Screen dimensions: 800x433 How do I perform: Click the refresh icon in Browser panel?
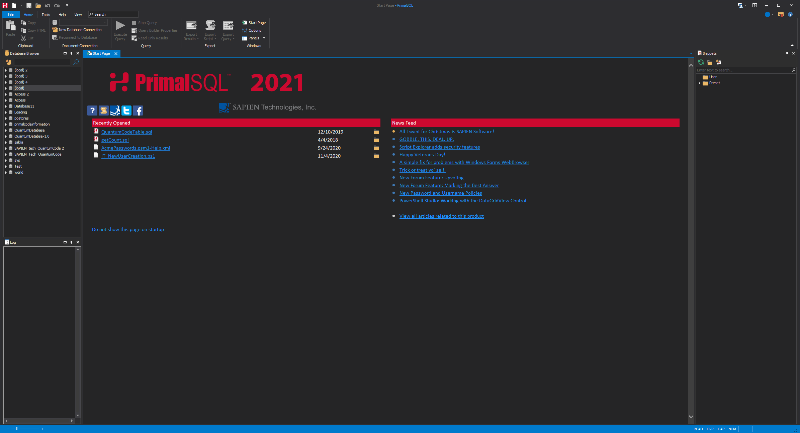(x=702, y=62)
